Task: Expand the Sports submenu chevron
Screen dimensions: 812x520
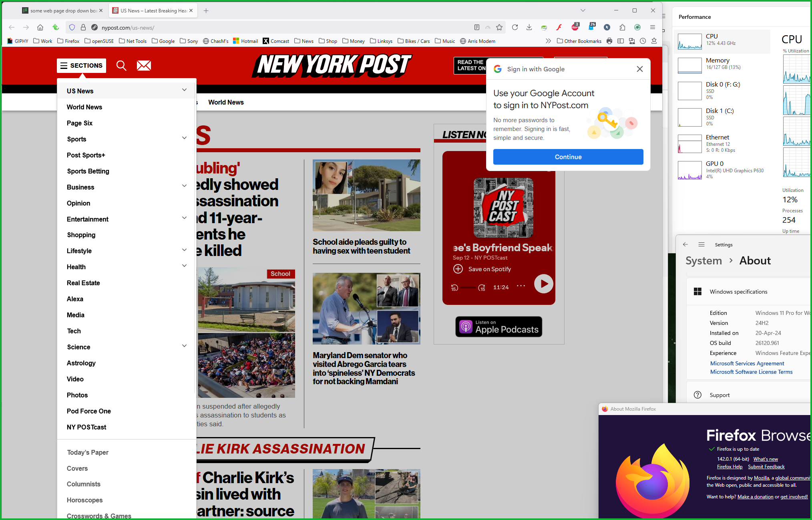Action: click(184, 138)
